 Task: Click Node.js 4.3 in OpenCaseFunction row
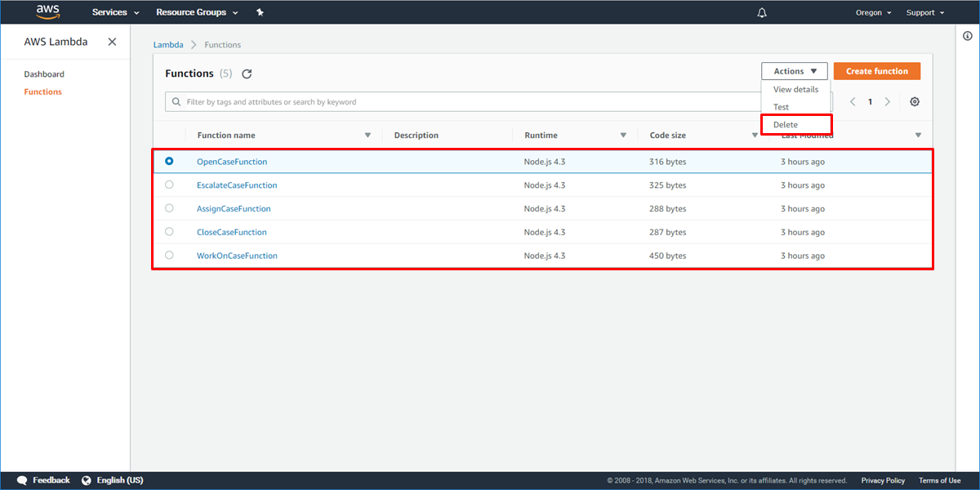point(545,162)
